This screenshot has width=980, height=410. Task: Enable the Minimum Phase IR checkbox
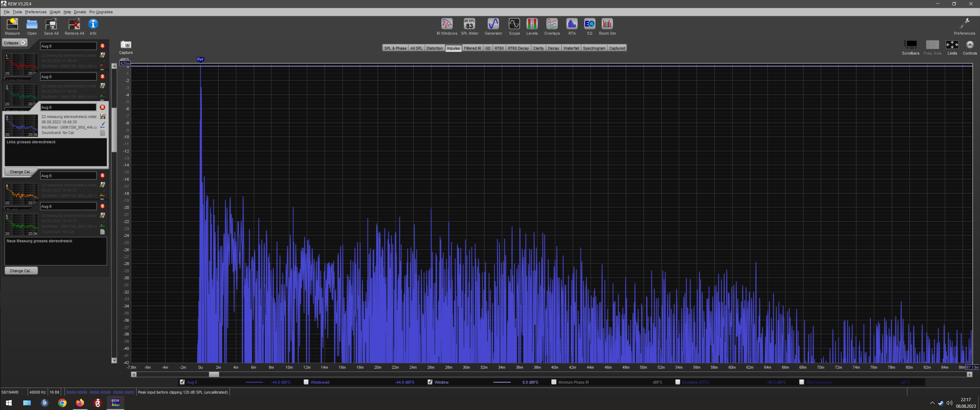[554, 382]
